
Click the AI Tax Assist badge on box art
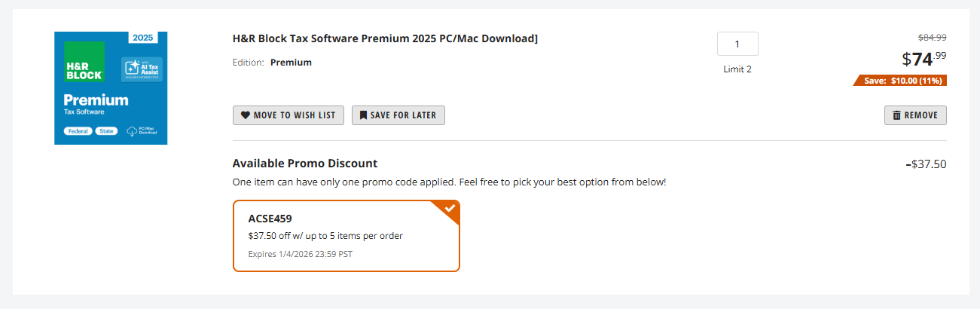(x=142, y=69)
